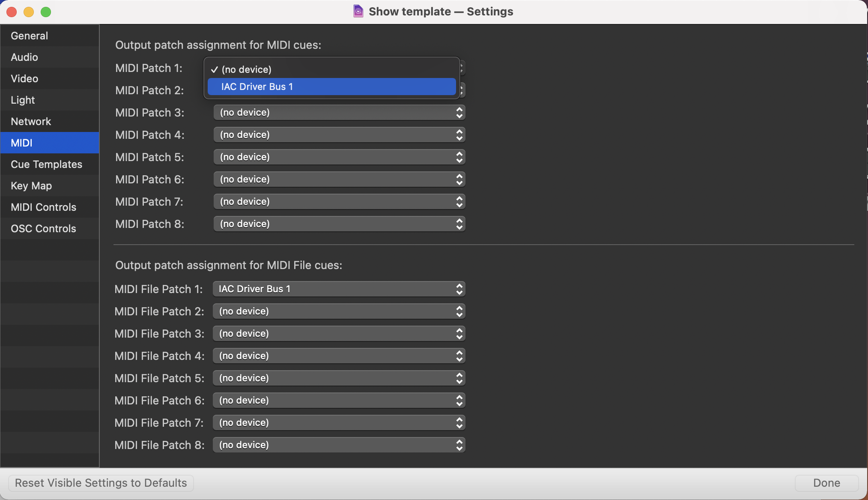Open MIDI Controls settings section

[x=43, y=207]
